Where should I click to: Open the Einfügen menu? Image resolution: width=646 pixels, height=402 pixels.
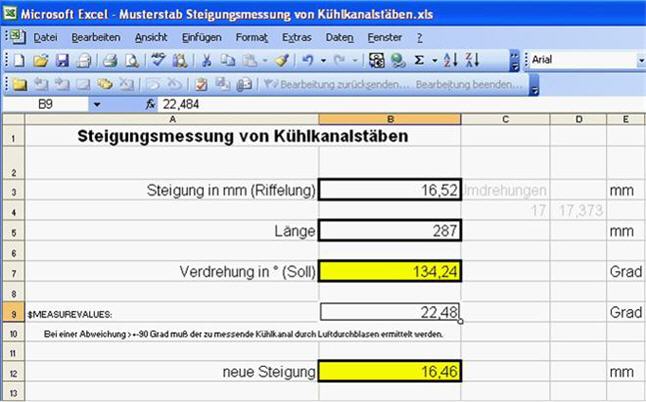(202, 37)
